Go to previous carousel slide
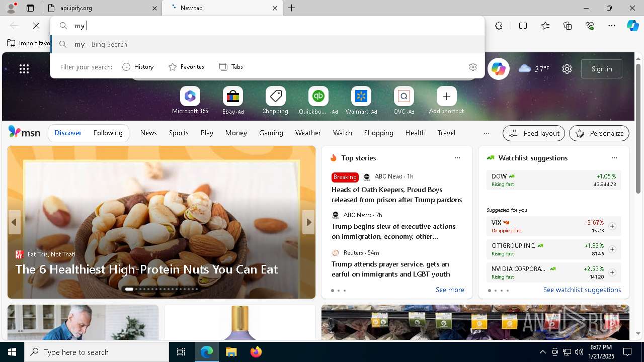Screen dimensions: 644x362 pyautogui.click(x=14, y=222)
